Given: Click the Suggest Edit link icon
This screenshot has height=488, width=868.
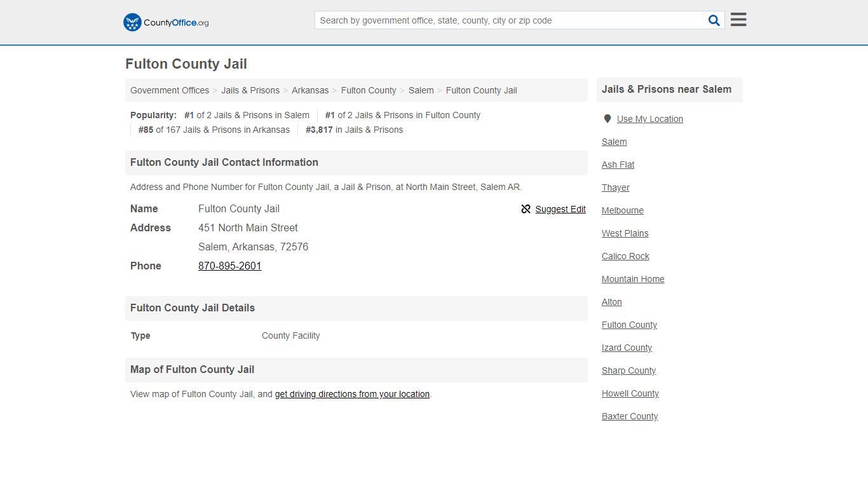Looking at the screenshot, I should (x=526, y=209).
